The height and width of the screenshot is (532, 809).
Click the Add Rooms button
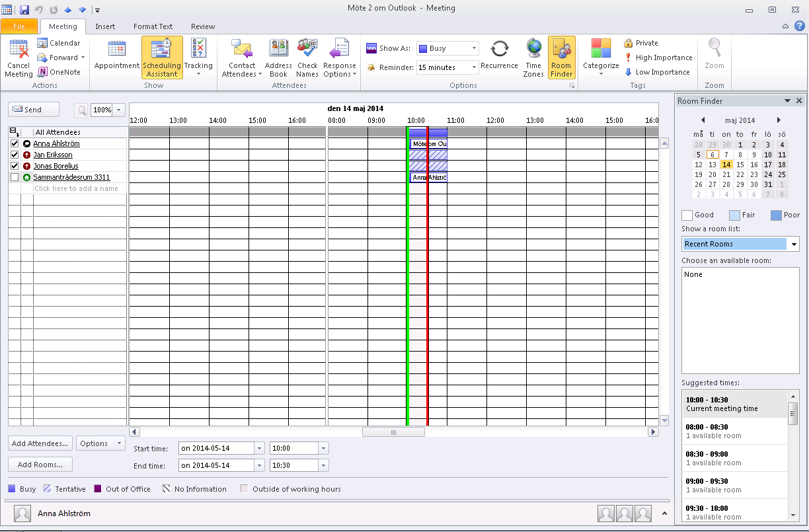pos(40,465)
